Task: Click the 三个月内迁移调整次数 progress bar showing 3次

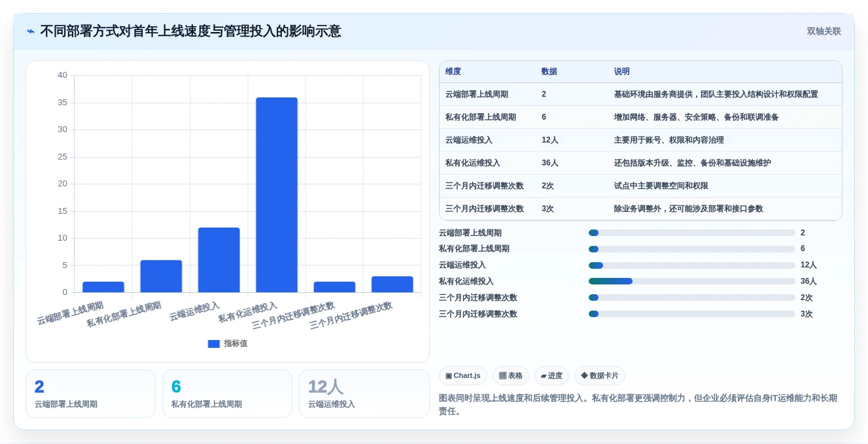Action: [692, 314]
